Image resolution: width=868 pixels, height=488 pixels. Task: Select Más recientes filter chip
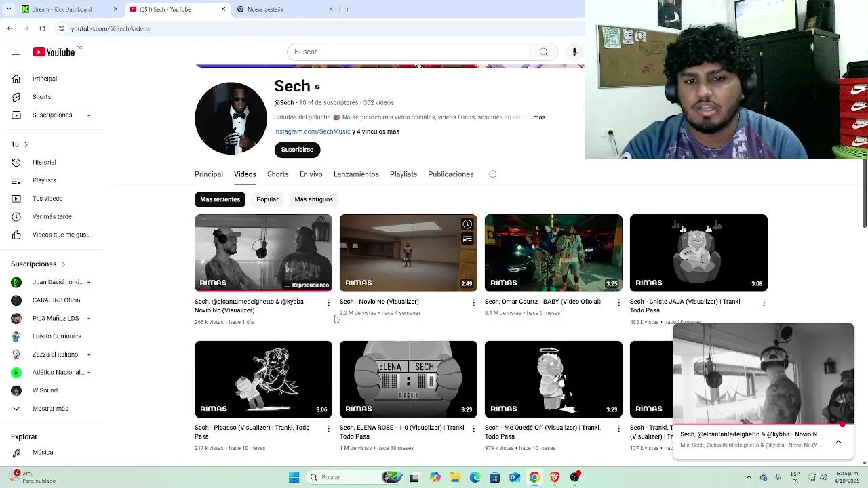(220, 199)
